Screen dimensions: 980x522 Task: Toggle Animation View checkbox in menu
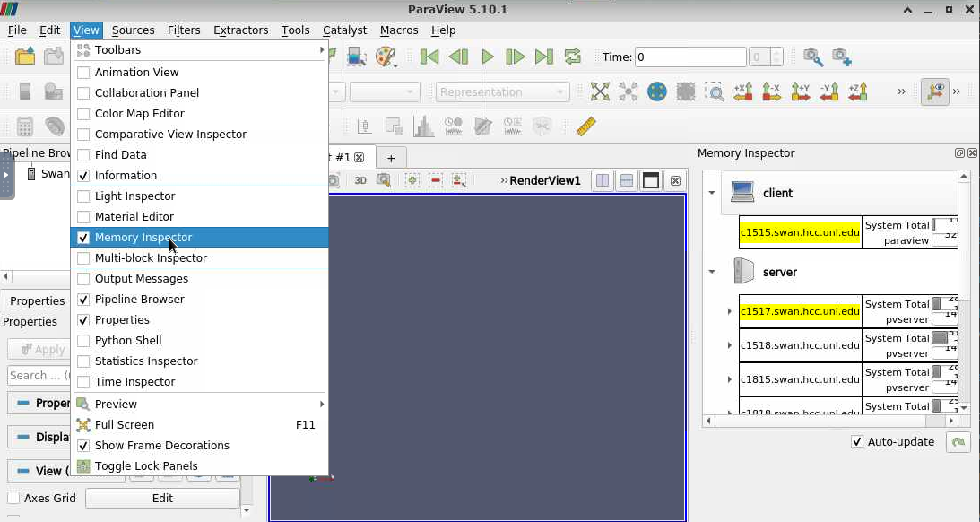[83, 73]
